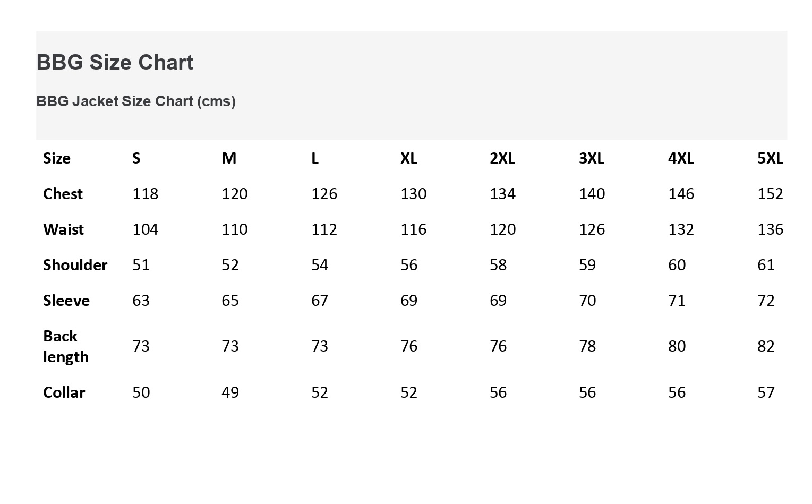
Task: Click the "BBG Jacket Size Chart (cms)" subtitle
Action: click(136, 101)
